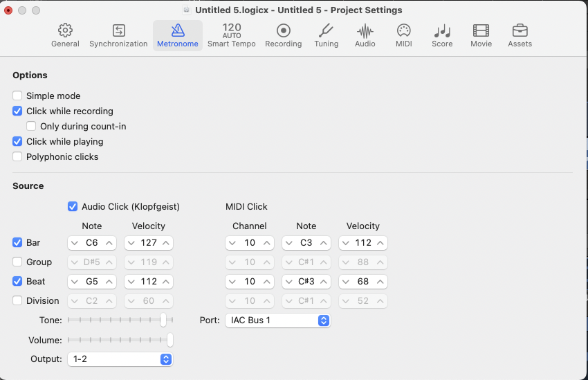Toggle Click while playing checkbox
Viewport: 588px width, 380px height.
pyautogui.click(x=17, y=141)
